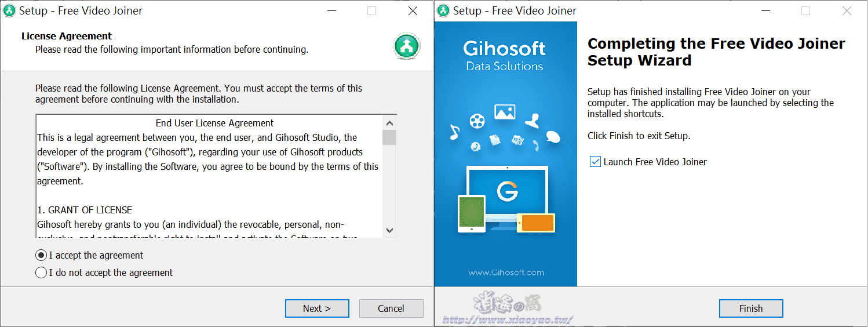Click license text scrollbar up arrow
The image size is (868, 327).
coord(389,122)
